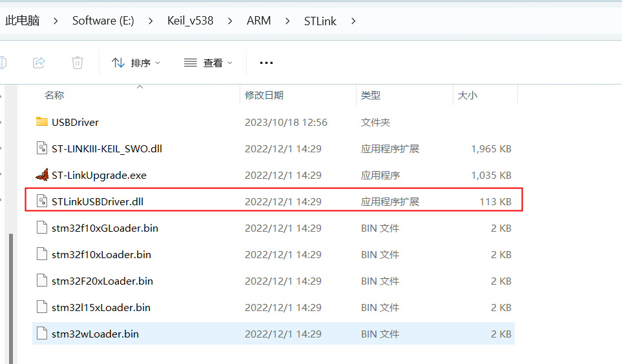This screenshot has height=364, width=622.
Task: Sort by 修改日期 column header
Action: (264, 95)
